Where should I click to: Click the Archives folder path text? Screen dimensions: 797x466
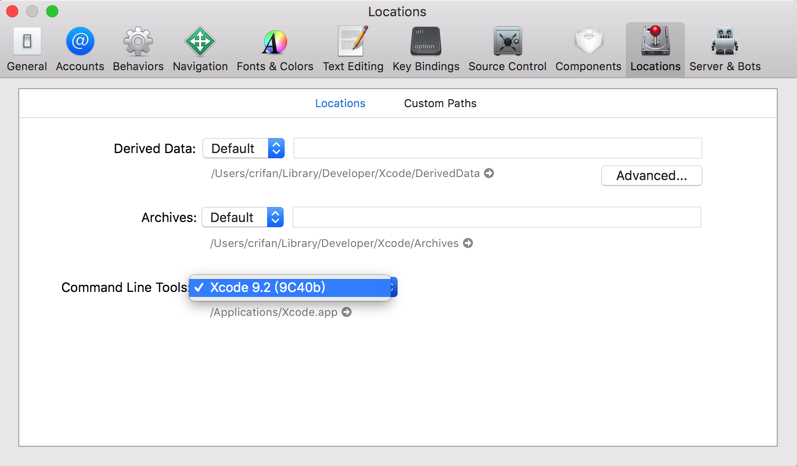click(x=334, y=243)
